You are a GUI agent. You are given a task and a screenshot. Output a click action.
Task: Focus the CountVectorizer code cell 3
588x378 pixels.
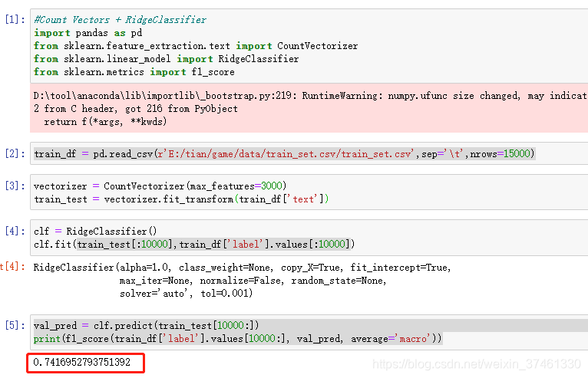point(309,192)
